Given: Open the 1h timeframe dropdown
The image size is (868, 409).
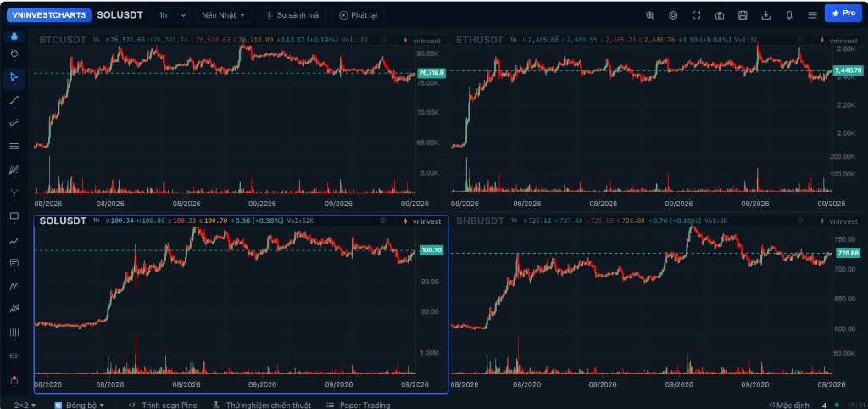Looking at the screenshot, I should tap(170, 15).
